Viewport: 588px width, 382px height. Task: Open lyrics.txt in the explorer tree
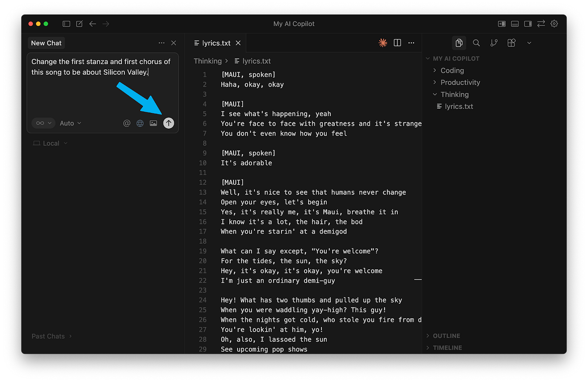[459, 106]
